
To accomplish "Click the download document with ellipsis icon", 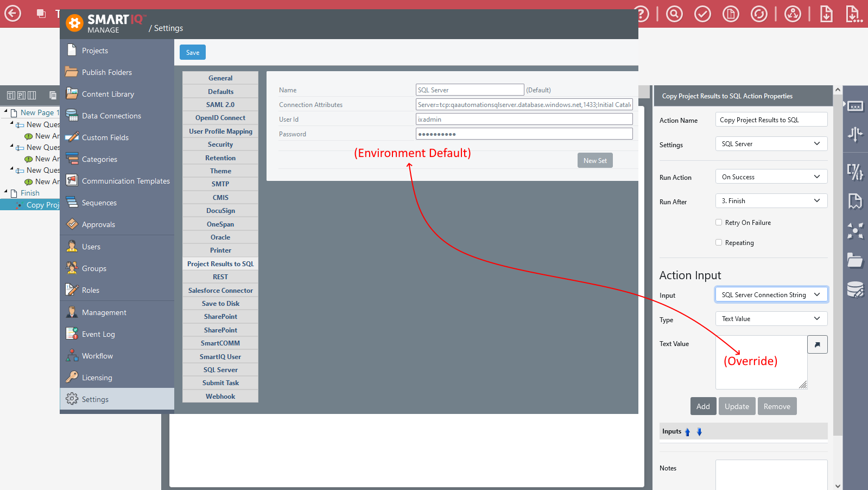I will (x=854, y=14).
